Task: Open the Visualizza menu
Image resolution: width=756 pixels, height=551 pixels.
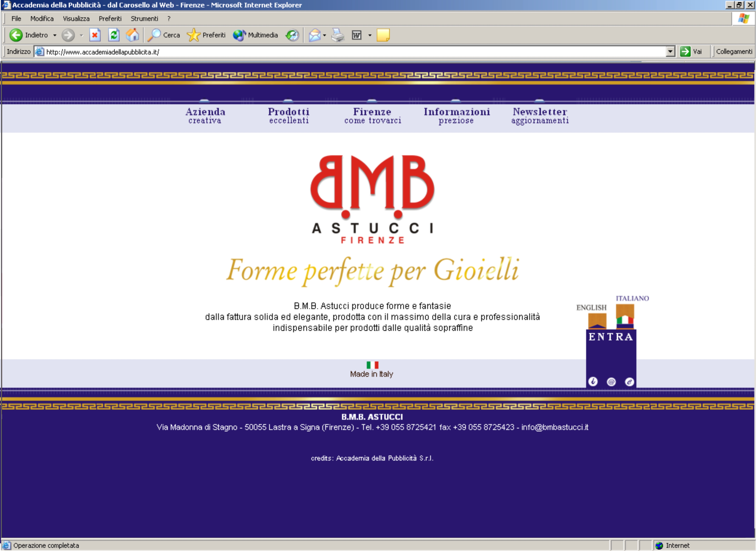Action: coord(76,19)
